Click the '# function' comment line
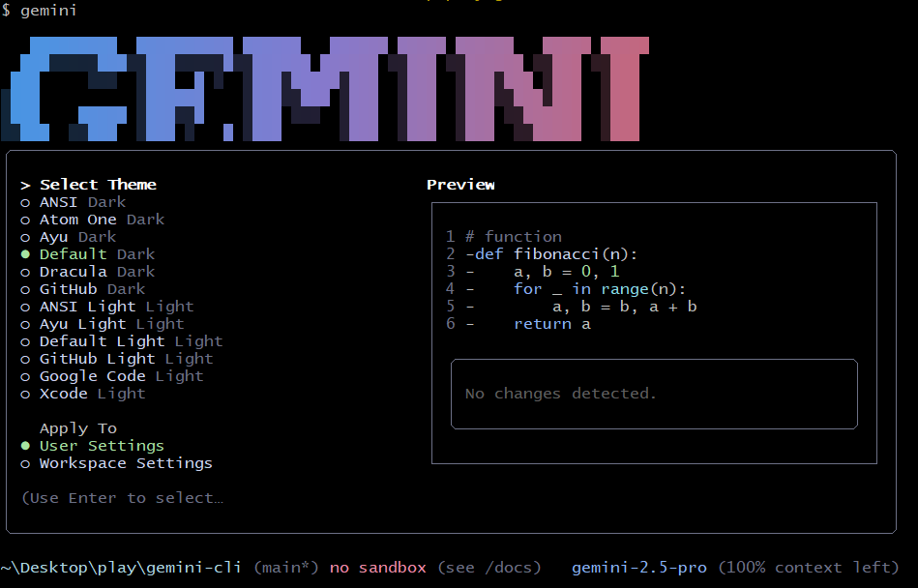 514,237
